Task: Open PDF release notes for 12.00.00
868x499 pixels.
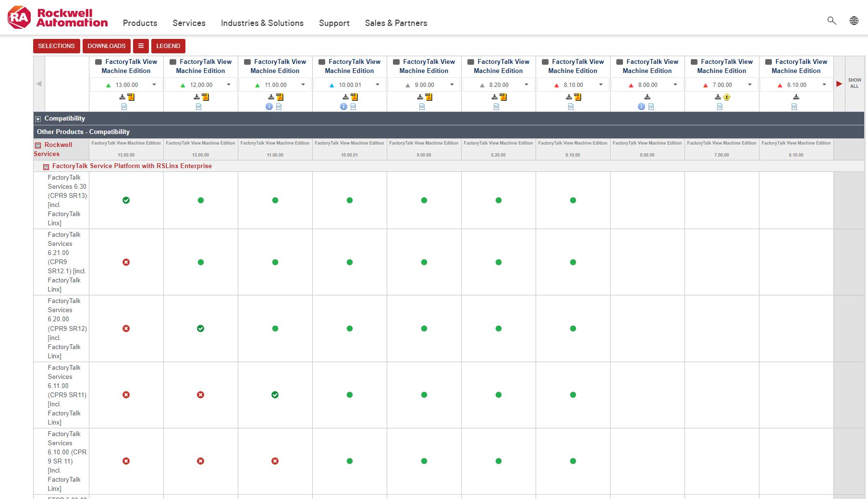Action: 205,97
